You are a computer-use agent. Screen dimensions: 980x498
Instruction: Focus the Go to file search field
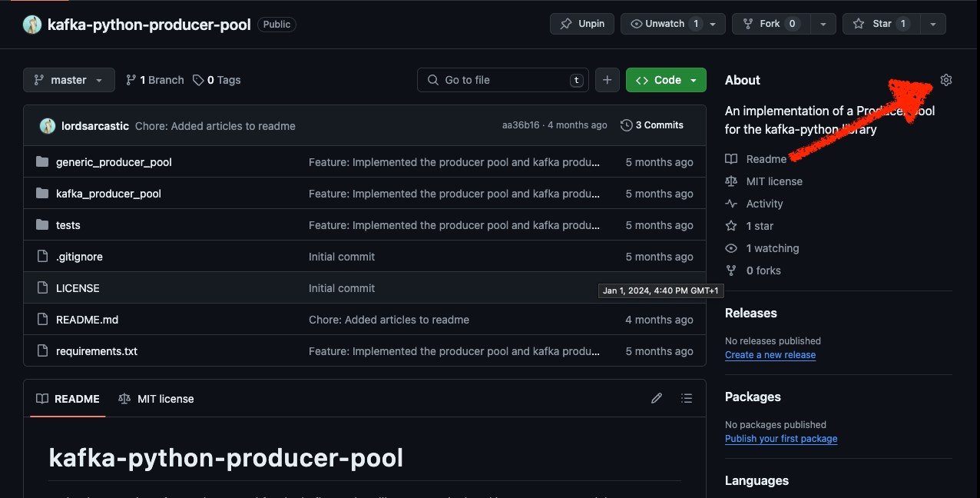pyautogui.click(x=503, y=80)
